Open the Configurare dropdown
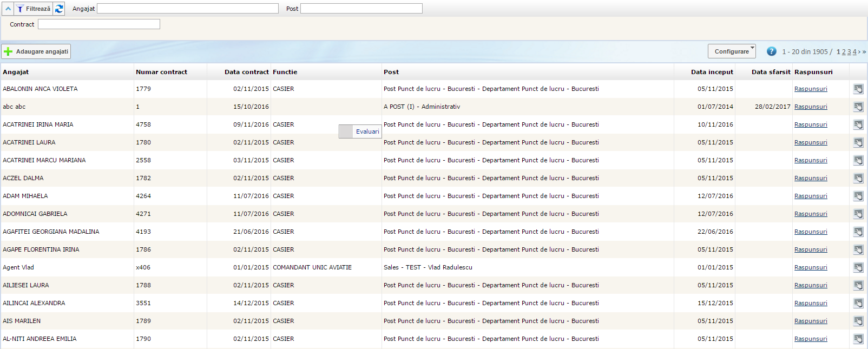The width and height of the screenshot is (868, 349). (x=732, y=51)
